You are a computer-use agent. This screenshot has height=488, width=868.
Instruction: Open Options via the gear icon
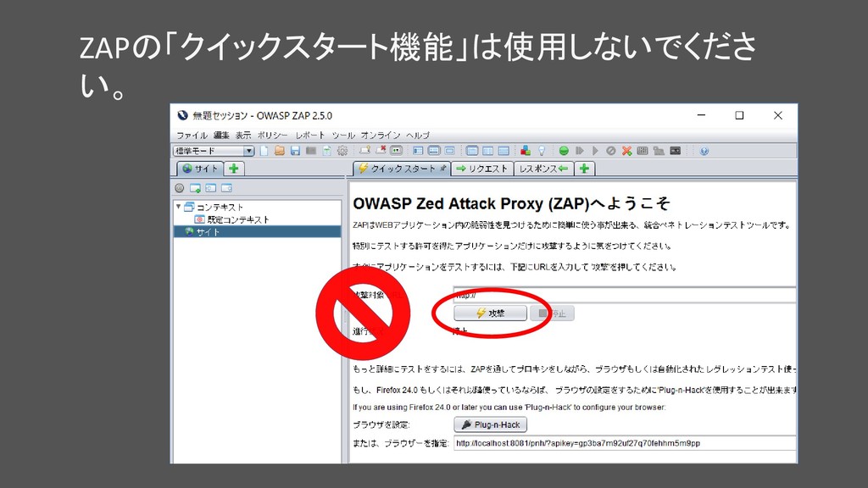pyautogui.click(x=342, y=151)
